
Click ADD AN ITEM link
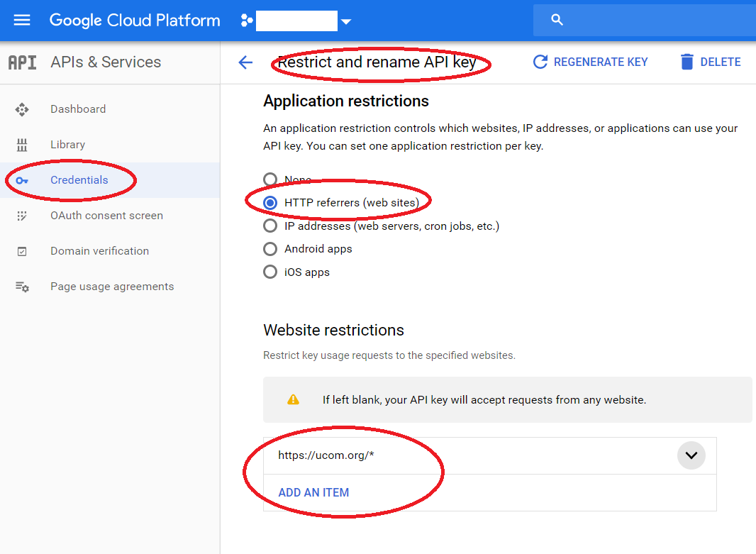(313, 492)
